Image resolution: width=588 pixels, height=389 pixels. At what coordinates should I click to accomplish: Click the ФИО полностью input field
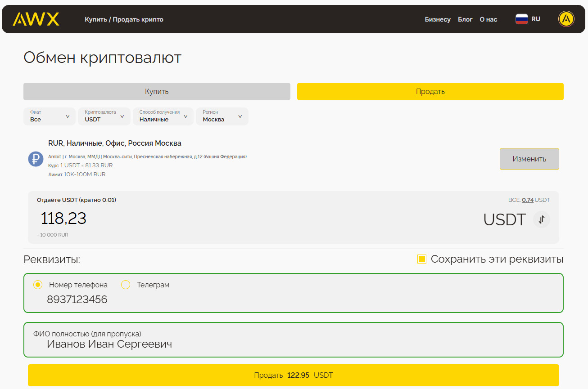click(x=293, y=344)
